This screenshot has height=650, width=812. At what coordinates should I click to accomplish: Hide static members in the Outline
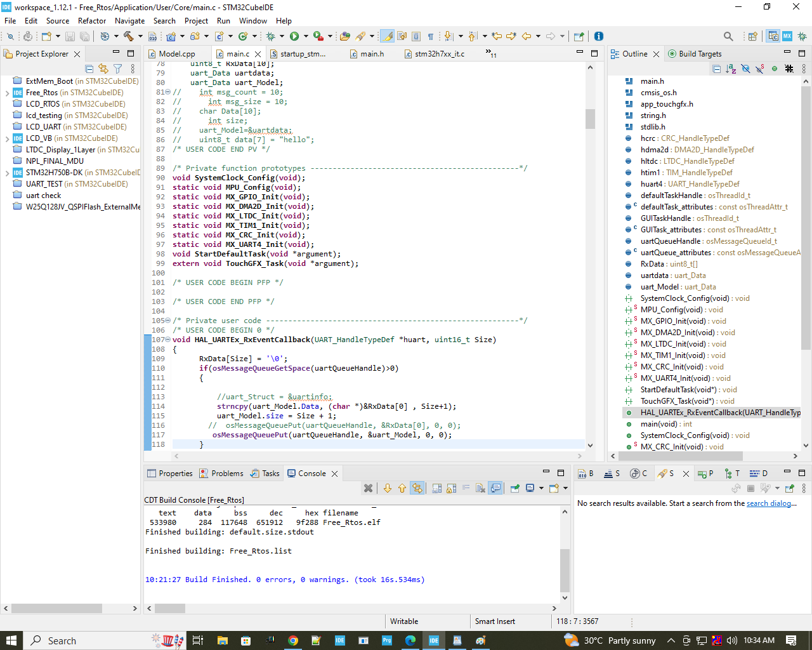759,68
